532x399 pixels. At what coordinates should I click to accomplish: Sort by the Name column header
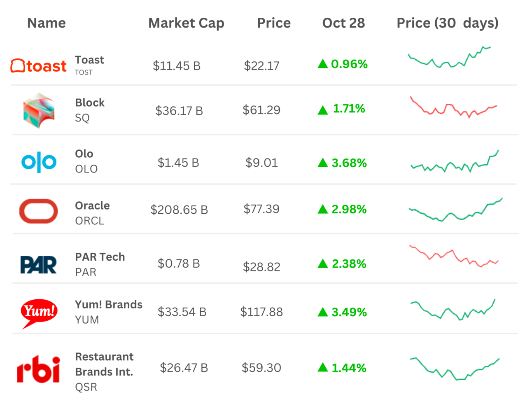click(x=47, y=23)
